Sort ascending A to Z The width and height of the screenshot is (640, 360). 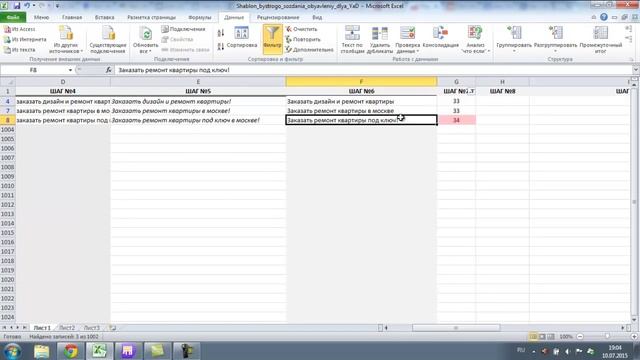click(221, 33)
